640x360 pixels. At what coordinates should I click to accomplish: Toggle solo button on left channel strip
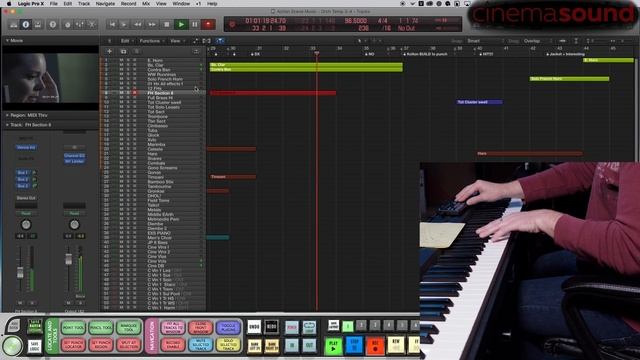pyautogui.click(x=32, y=303)
